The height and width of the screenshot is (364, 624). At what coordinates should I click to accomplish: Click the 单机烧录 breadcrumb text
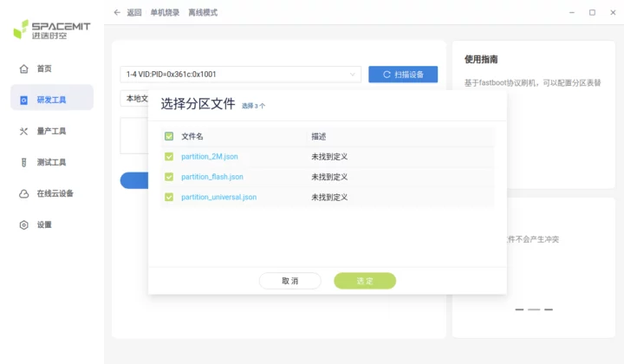165,13
